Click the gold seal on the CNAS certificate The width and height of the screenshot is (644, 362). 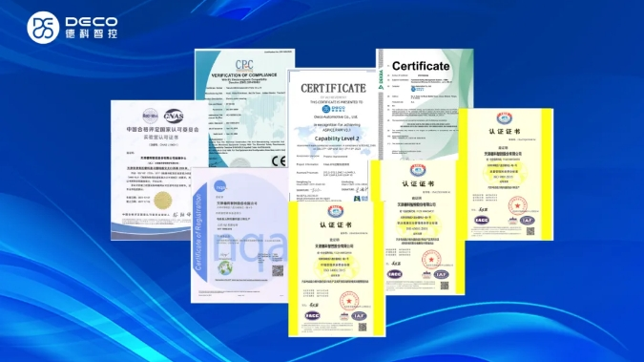(x=162, y=201)
